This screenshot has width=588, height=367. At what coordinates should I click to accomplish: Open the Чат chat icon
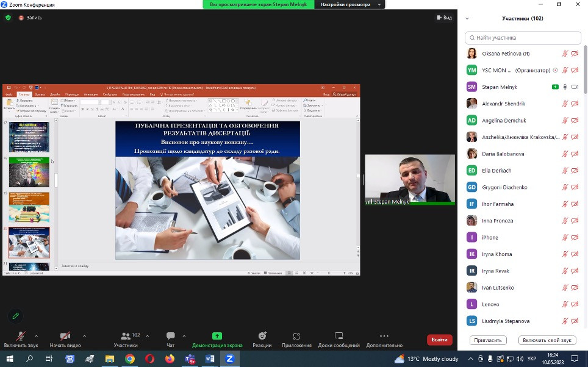pos(170,336)
